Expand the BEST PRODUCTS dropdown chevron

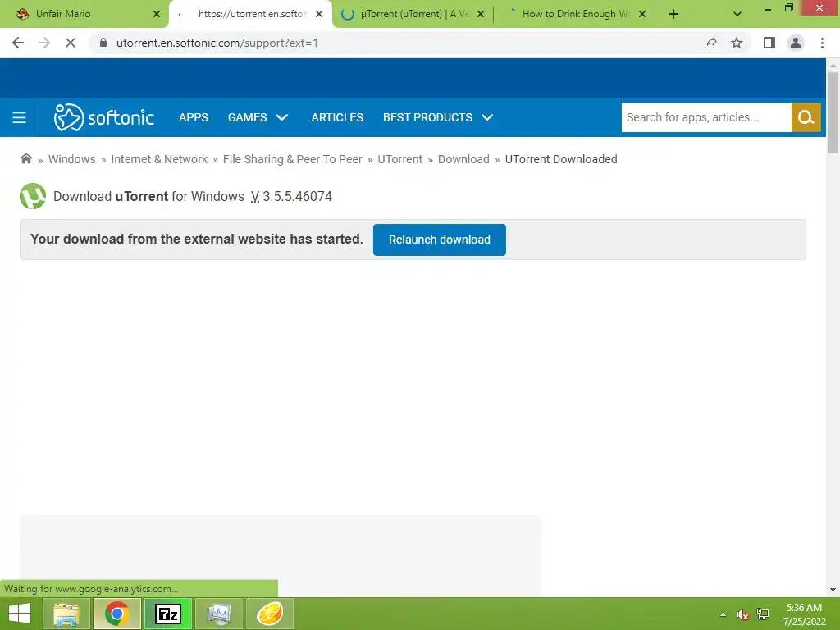pyautogui.click(x=487, y=117)
